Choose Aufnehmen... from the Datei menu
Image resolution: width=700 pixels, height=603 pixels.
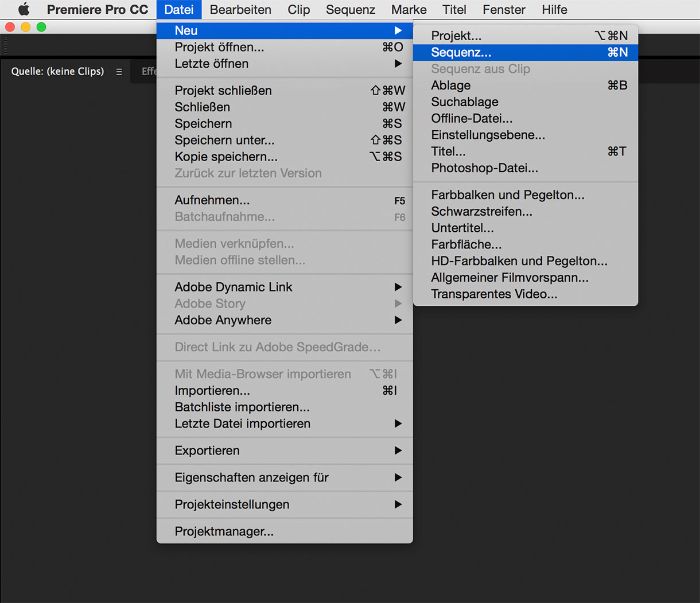[x=285, y=200]
